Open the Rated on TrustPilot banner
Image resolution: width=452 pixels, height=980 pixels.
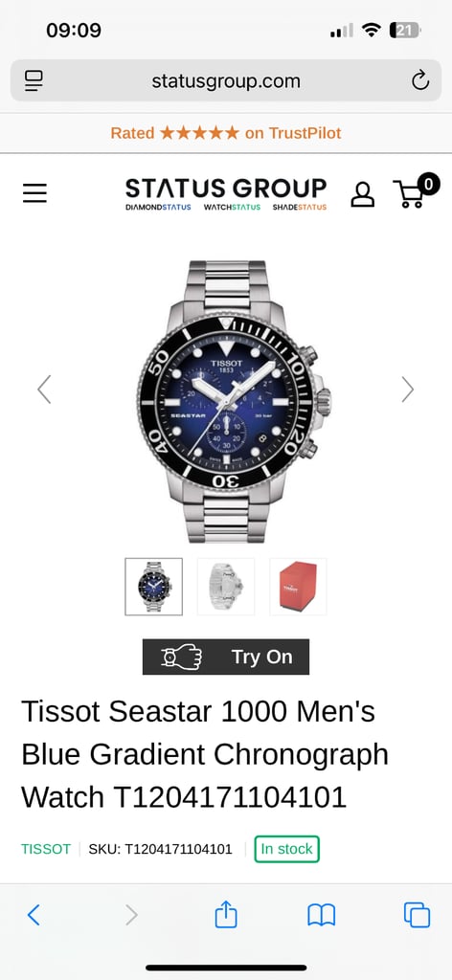click(226, 133)
